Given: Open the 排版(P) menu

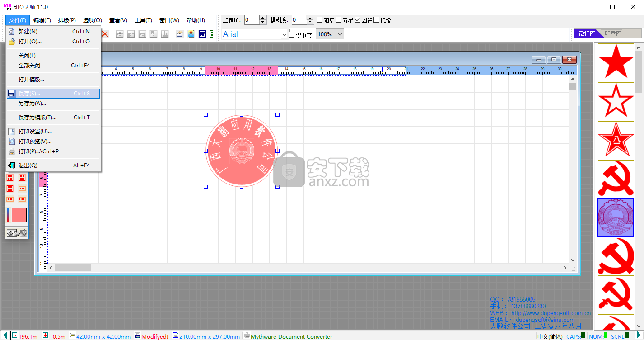Looking at the screenshot, I should [x=67, y=20].
